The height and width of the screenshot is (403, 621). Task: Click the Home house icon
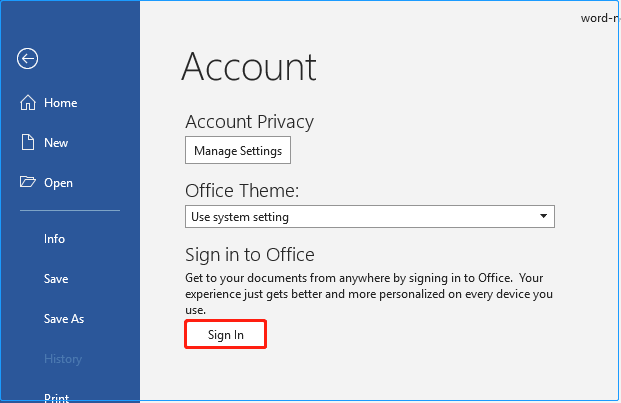(x=27, y=103)
